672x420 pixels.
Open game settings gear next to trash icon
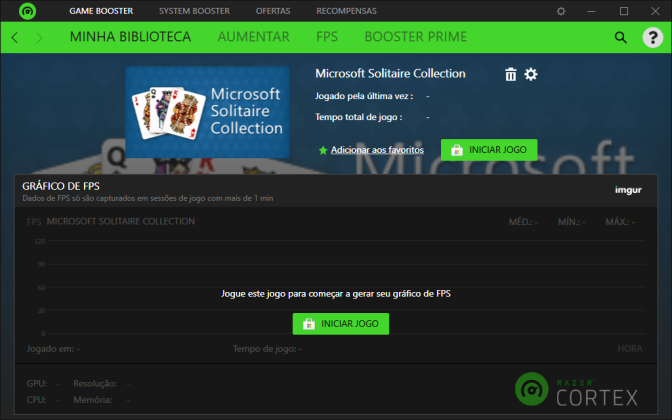click(531, 74)
